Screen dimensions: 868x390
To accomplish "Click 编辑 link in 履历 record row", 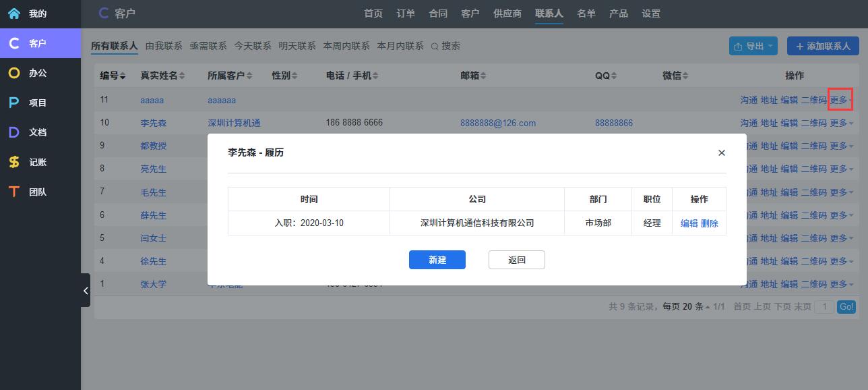I will (x=689, y=223).
